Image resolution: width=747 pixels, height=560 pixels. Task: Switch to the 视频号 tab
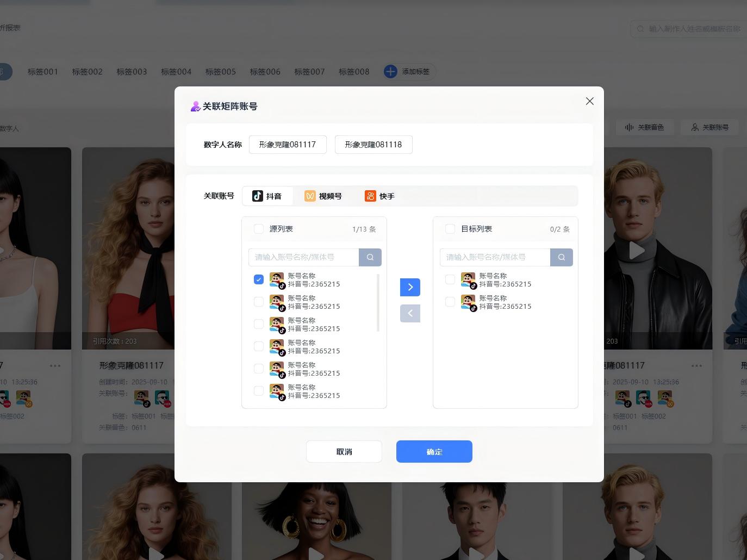pyautogui.click(x=323, y=196)
